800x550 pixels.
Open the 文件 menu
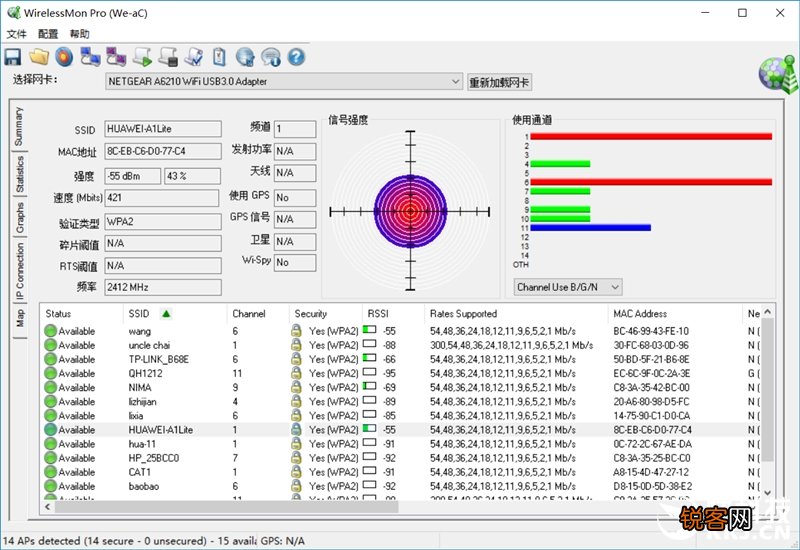point(16,34)
